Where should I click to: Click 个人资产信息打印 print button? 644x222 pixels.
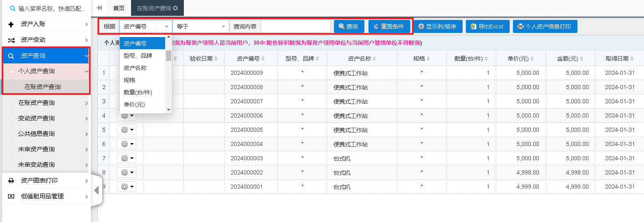click(545, 26)
